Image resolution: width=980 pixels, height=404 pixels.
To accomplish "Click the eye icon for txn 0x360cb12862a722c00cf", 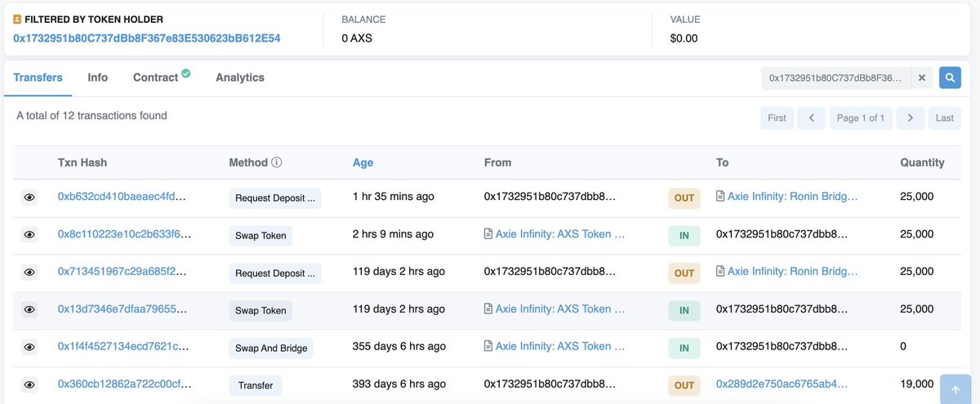I will 29,384.
